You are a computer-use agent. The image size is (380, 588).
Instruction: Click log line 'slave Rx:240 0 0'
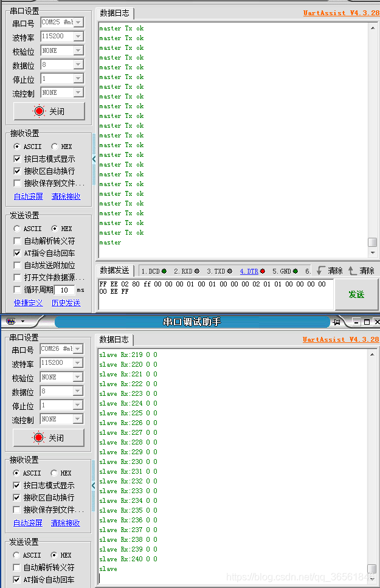128,559
